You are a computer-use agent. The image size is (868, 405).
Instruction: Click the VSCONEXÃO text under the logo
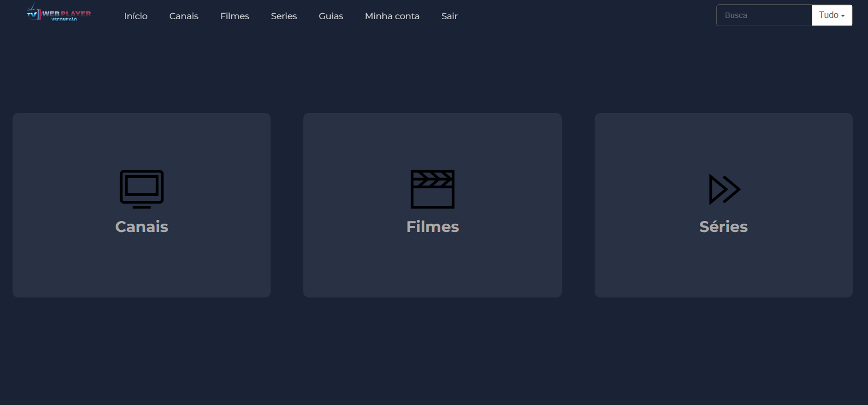click(x=64, y=20)
